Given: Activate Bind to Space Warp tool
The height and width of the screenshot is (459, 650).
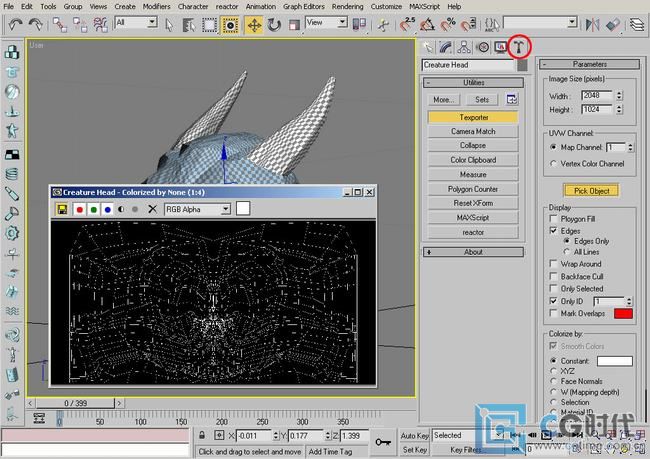Looking at the screenshot, I should pos(100,25).
